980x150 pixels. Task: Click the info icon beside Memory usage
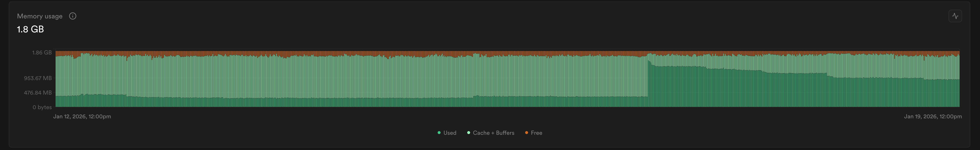73,16
